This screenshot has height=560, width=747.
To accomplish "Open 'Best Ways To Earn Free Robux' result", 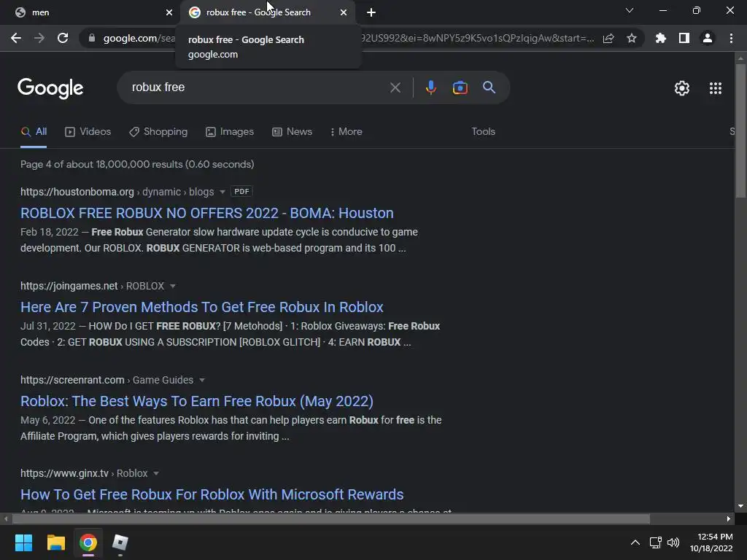I will 197,401.
